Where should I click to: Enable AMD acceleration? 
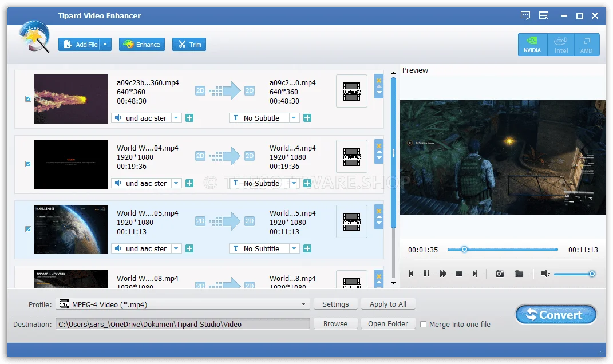pyautogui.click(x=587, y=45)
